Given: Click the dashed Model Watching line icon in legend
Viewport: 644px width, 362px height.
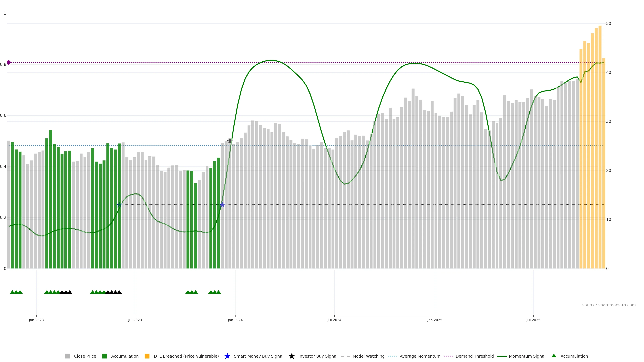Looking at the screenshot, I should pos(345,356).
